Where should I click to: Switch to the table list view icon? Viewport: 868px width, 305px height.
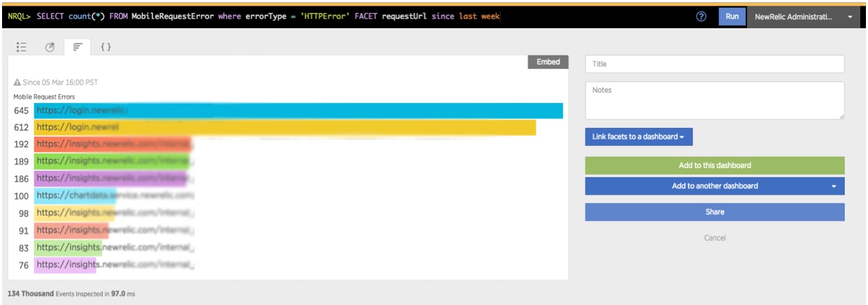coord(21,47)
